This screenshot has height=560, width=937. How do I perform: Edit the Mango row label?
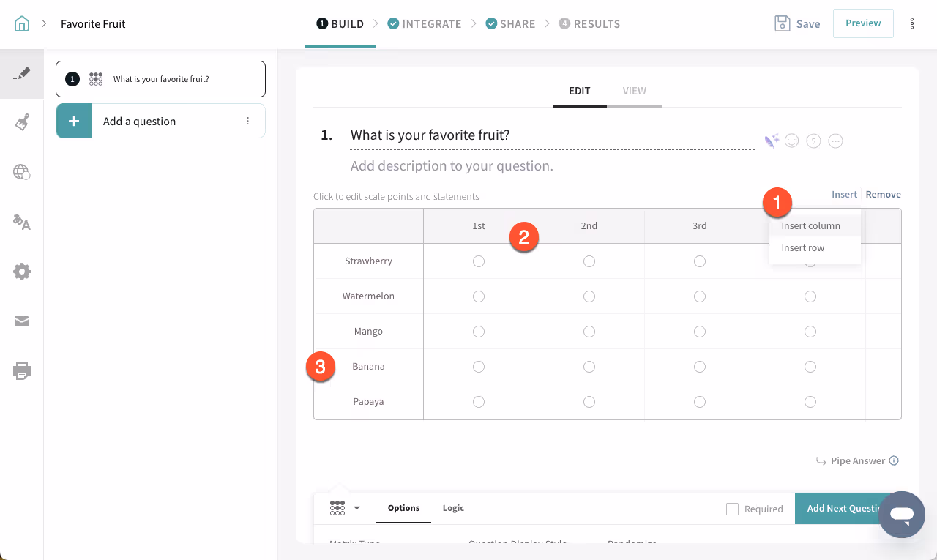[368, 332]
